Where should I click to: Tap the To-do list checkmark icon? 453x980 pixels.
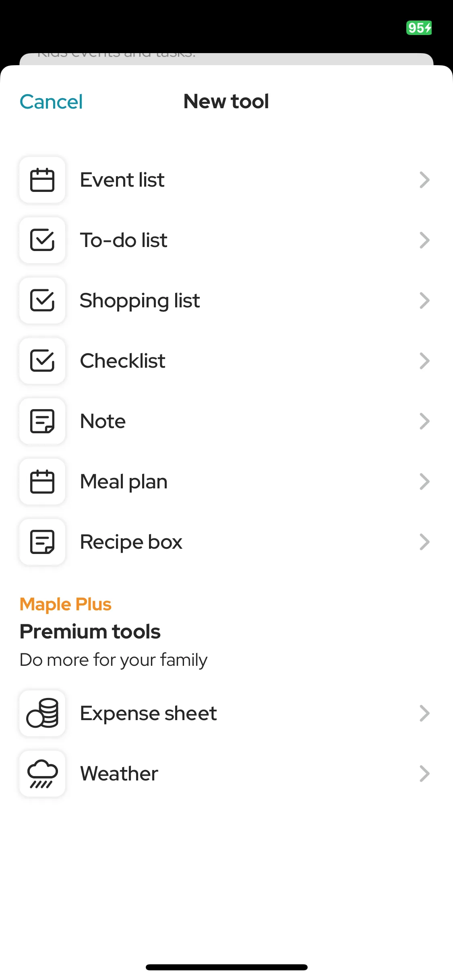point(42,240)
